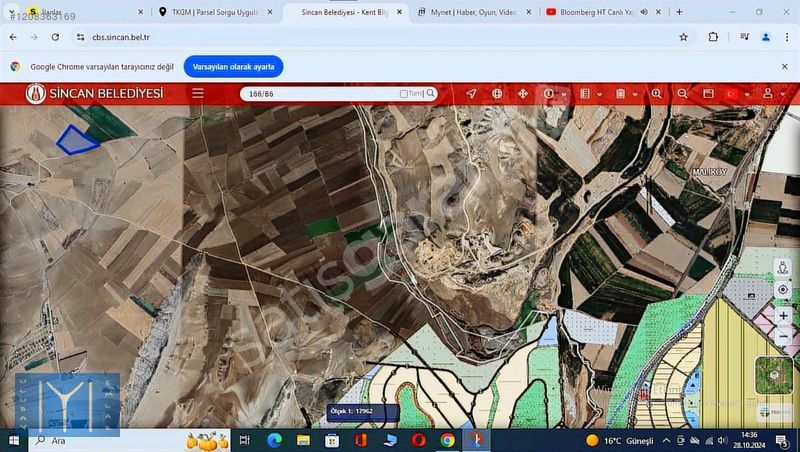Click the parcel search field showing 166/86

320,93
